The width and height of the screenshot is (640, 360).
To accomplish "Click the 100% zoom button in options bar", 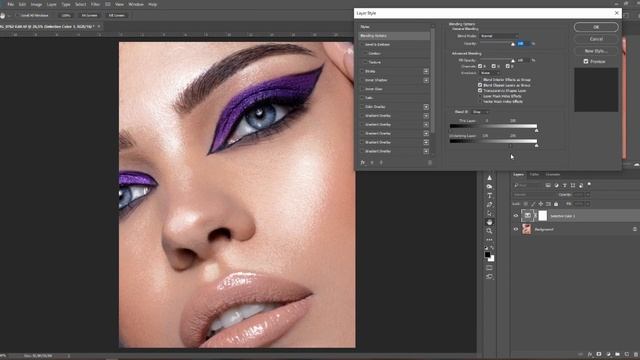I will [x=66, y=16].
